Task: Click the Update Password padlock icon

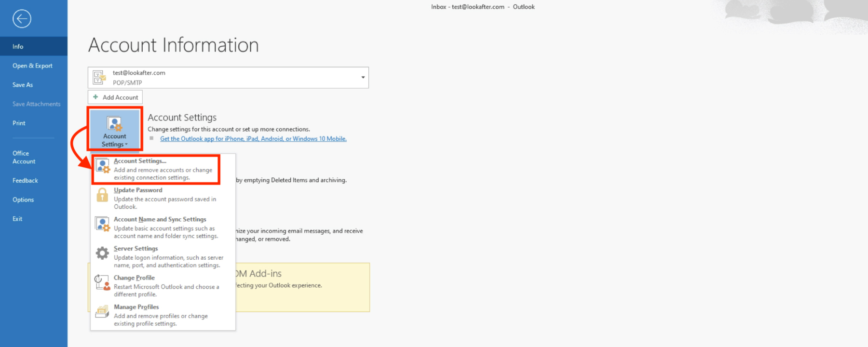Action: 102,195
